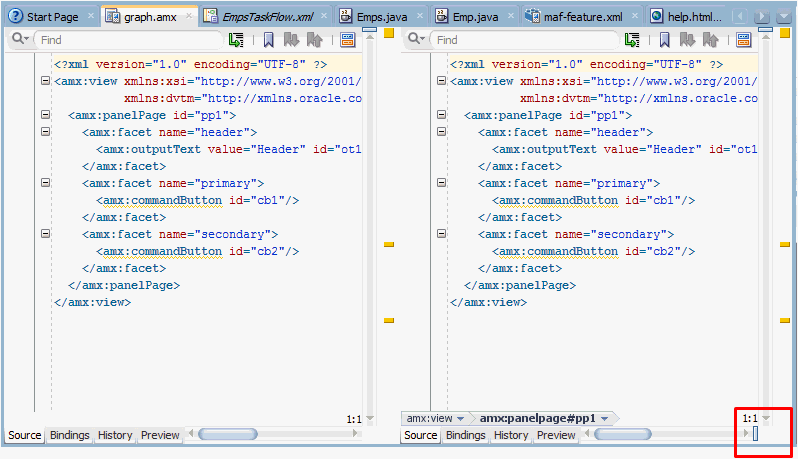Close the graph.amx tab
The image size is (798, 459).
pos(189,16)
